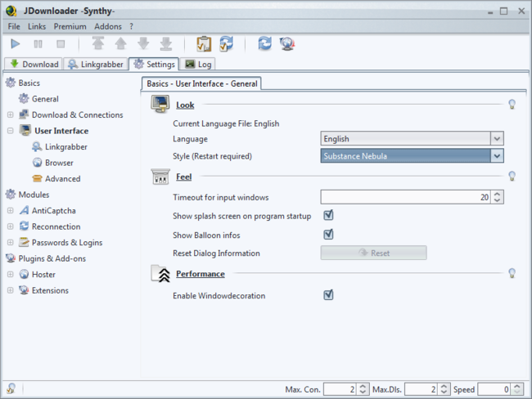Click the Max. Con. value field
Viewport: 532px width, 399px height.
tap(340, 389)
